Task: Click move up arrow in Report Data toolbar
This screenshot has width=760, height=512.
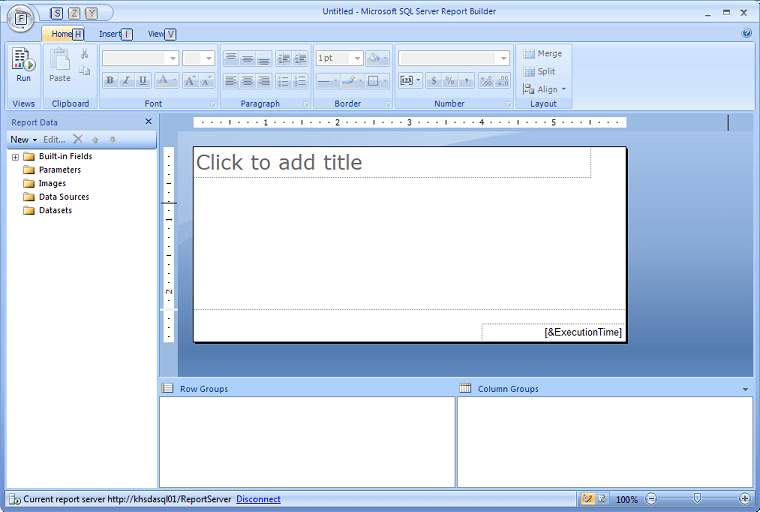Action: click(95, 140)
